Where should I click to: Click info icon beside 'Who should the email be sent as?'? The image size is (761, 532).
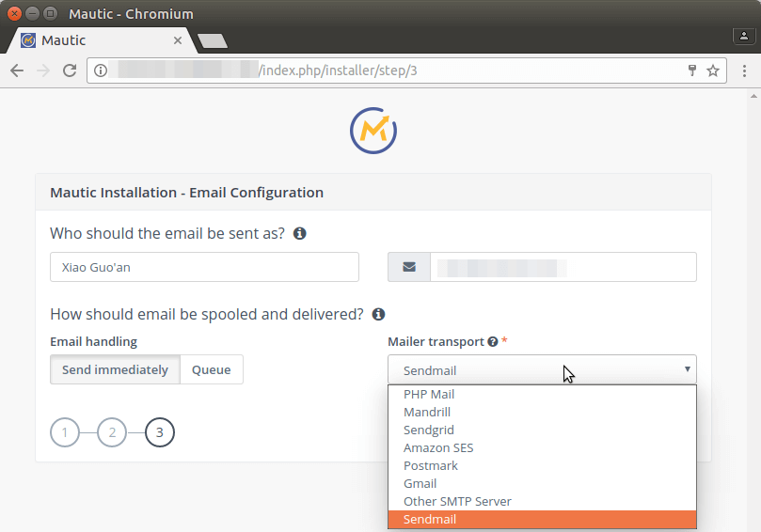point(299,233)
